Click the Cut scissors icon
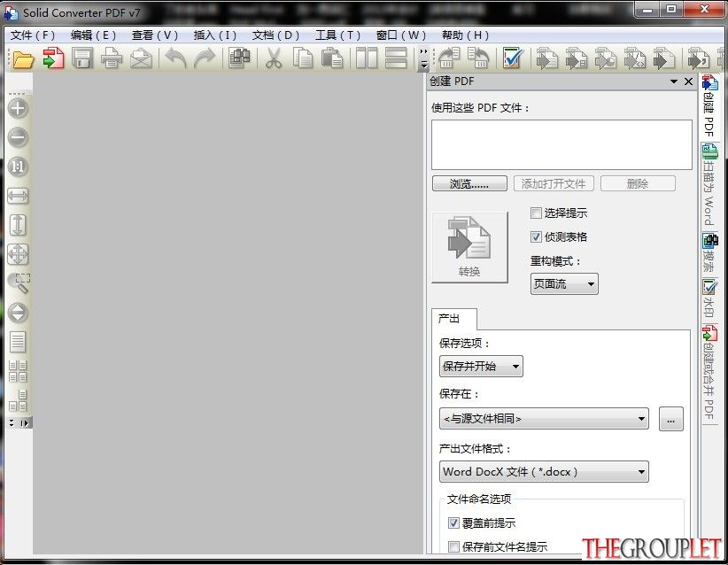The image size is (728, 565). point(274,59)
